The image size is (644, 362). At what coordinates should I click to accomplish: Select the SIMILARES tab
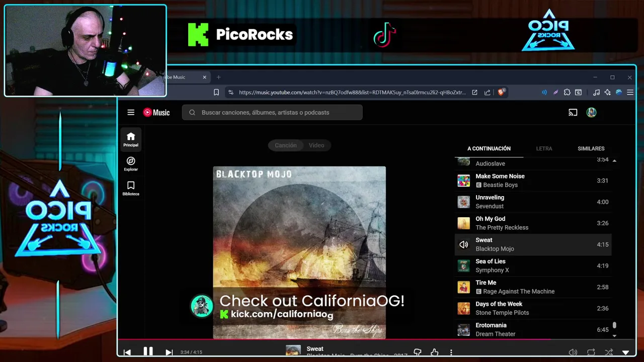pyautogui.click(x=591, y=149)
